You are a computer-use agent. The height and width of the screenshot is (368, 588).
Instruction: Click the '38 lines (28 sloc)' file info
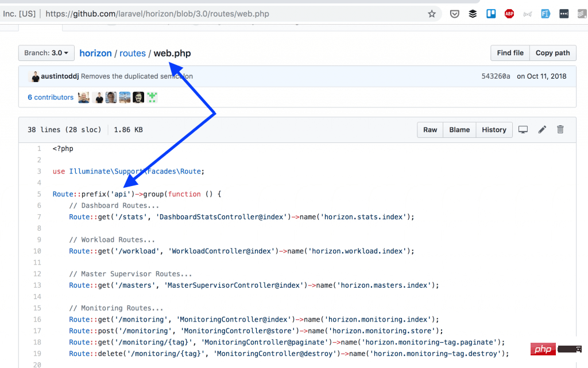[64, 130]
